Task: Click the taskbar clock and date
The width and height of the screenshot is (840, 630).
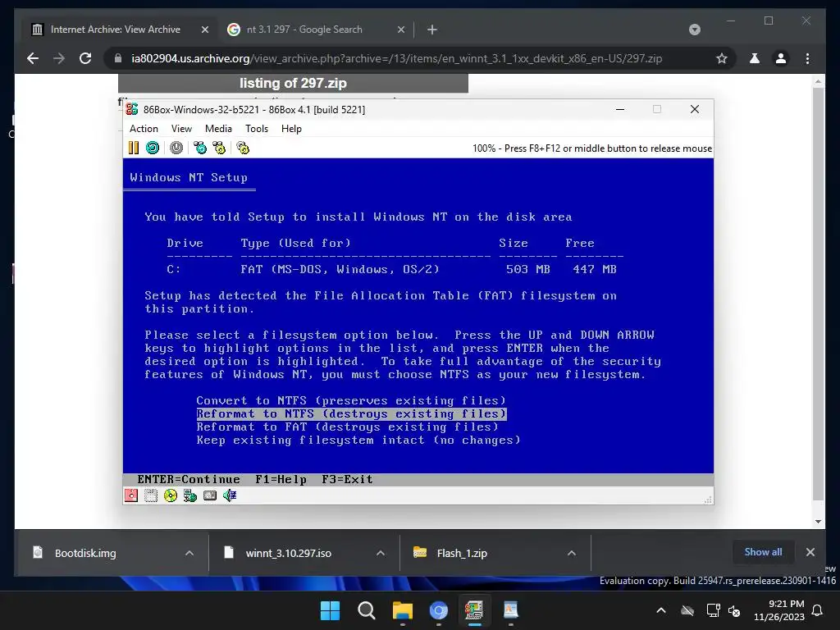Action: pyautogui.click(x=779, y=610)
